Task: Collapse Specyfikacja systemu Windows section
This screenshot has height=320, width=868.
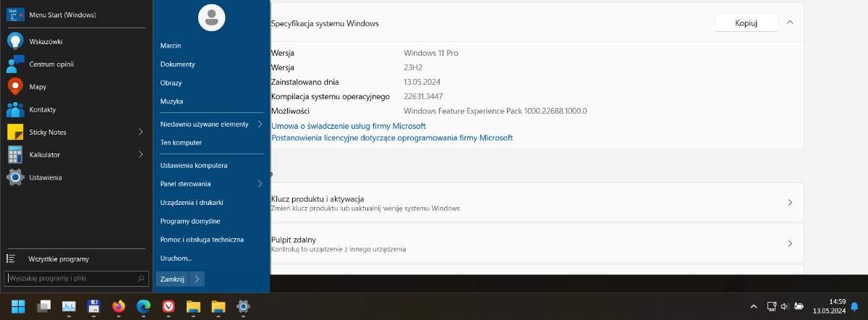Action: [x=790, y=22]
